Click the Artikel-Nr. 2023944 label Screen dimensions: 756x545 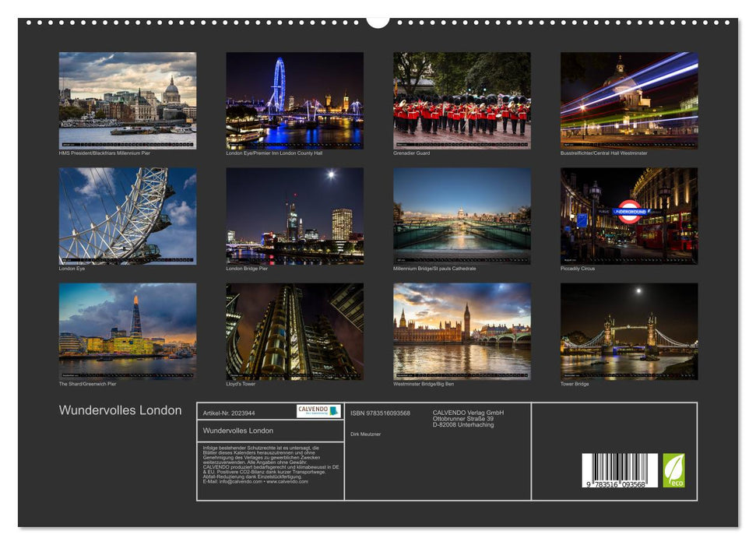230,414
